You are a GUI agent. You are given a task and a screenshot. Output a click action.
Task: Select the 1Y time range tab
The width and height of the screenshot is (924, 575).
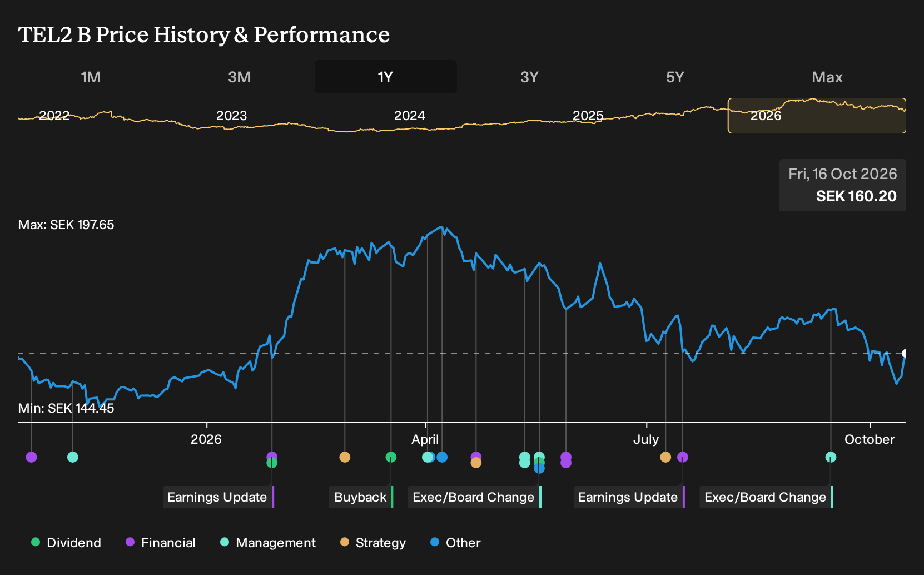(386, 77)
